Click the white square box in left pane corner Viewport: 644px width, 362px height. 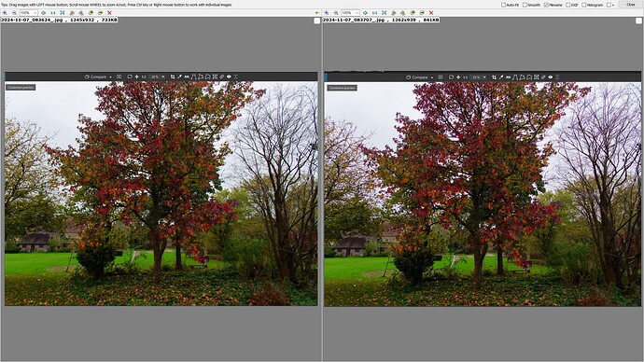coord(317,21)
